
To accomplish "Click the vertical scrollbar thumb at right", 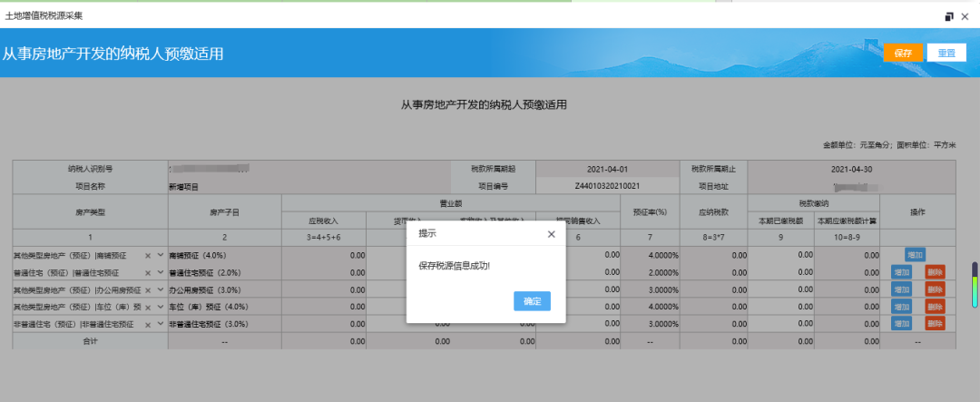I will [975, 284].
